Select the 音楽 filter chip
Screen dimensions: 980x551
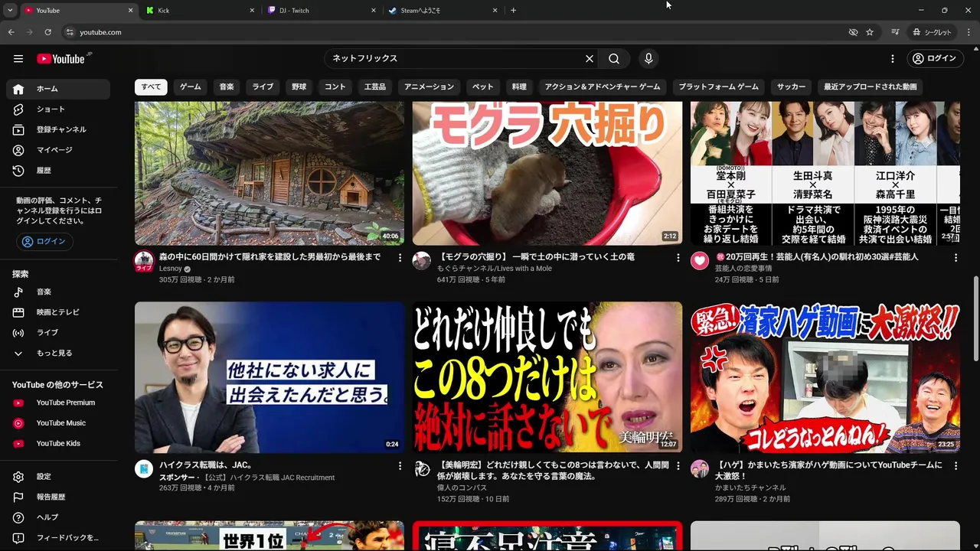click(227, 87)
